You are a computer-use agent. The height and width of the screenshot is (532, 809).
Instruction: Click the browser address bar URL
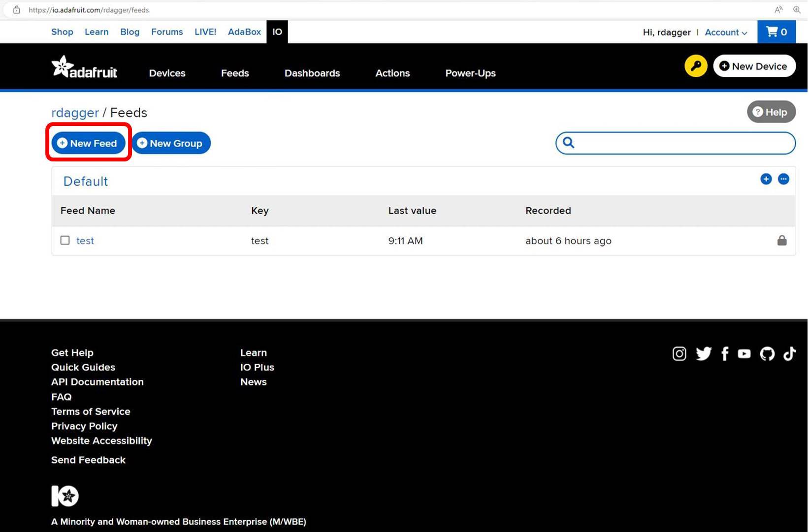89,10
